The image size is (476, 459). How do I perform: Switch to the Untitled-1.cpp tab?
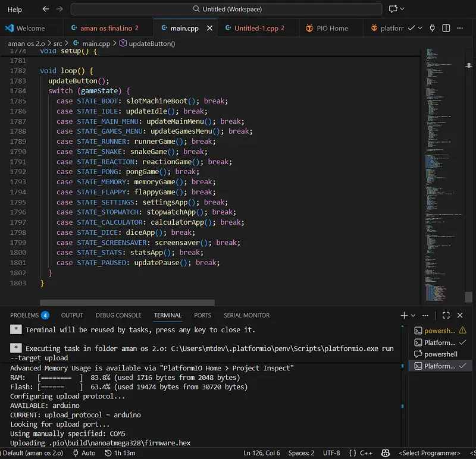(x=257, y=28)
